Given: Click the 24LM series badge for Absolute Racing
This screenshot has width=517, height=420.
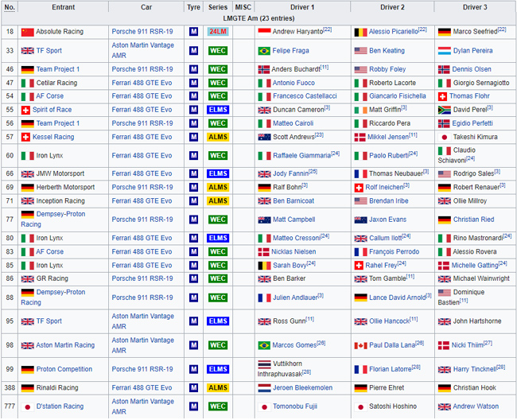Looking at the screenshot, I should click(x=218, y=32).
